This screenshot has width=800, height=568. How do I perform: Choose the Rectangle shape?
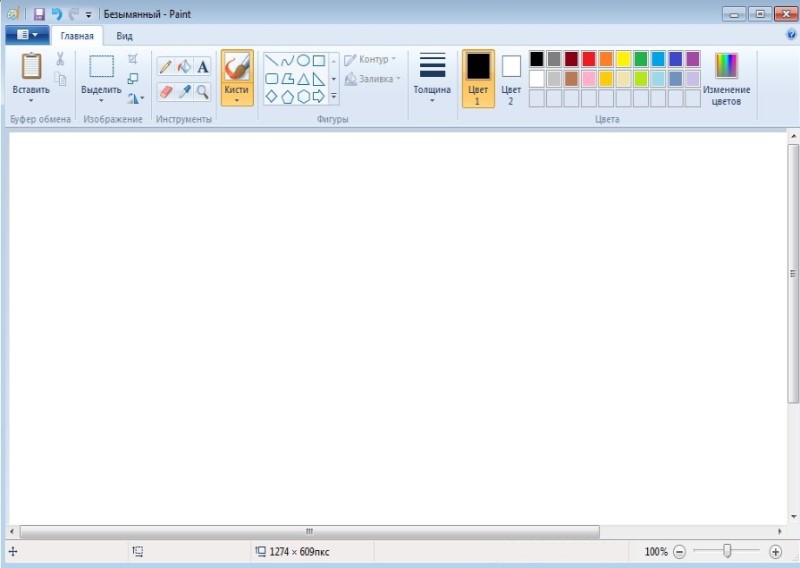(319, 61)
